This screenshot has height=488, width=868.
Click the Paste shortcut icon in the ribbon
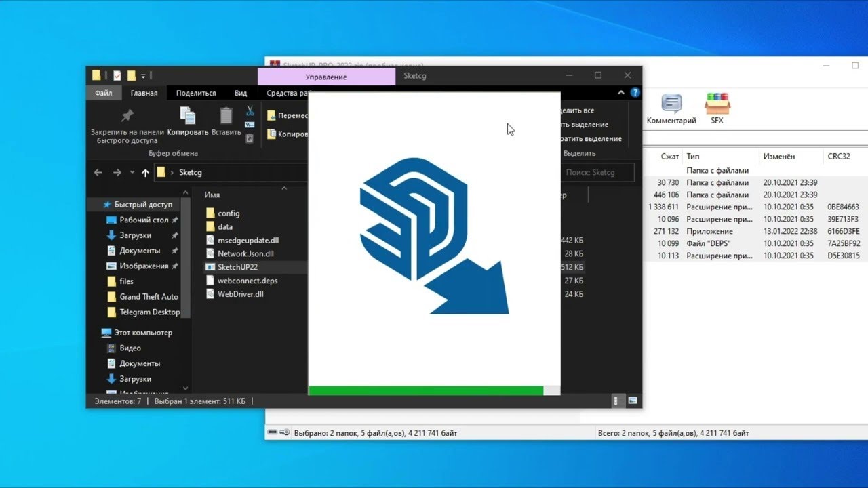[x=250, y=138]
